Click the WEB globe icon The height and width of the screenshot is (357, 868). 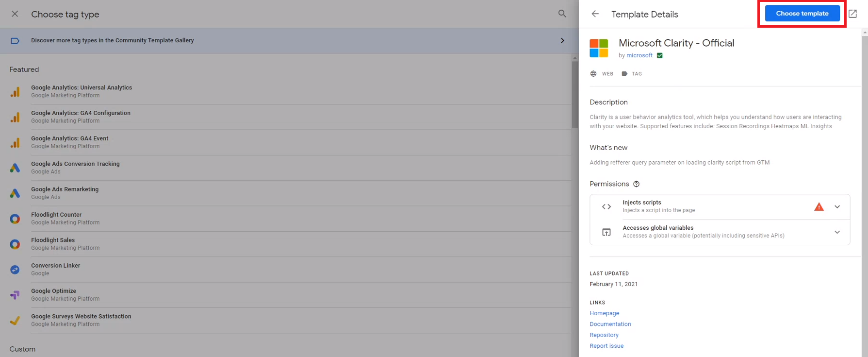[x=593, y=74]
